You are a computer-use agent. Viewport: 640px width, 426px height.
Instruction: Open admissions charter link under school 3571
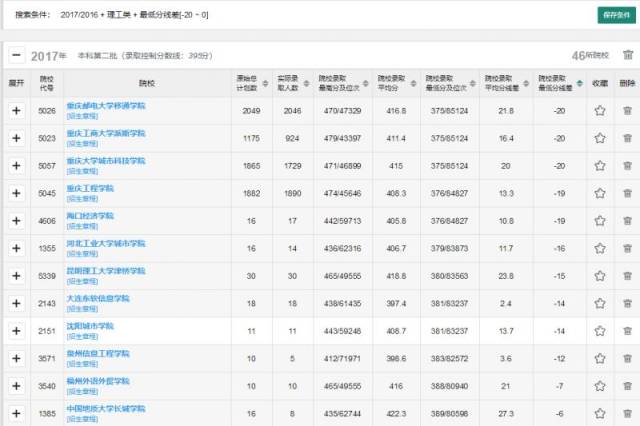(x=82, y=364)
